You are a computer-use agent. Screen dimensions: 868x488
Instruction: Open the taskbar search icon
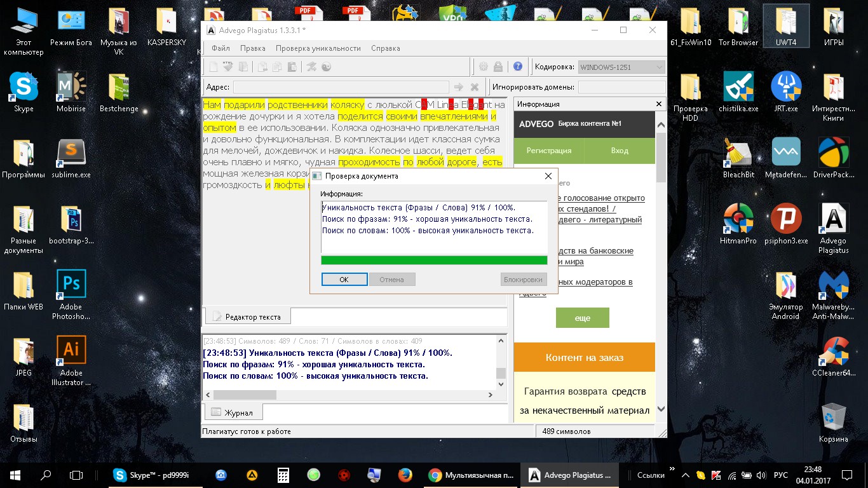46,475
